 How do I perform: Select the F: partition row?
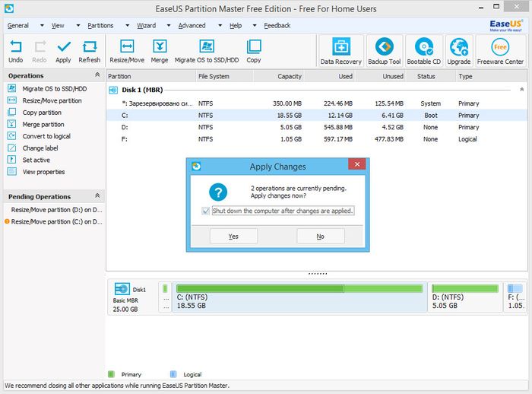click(x=317, y=139)
